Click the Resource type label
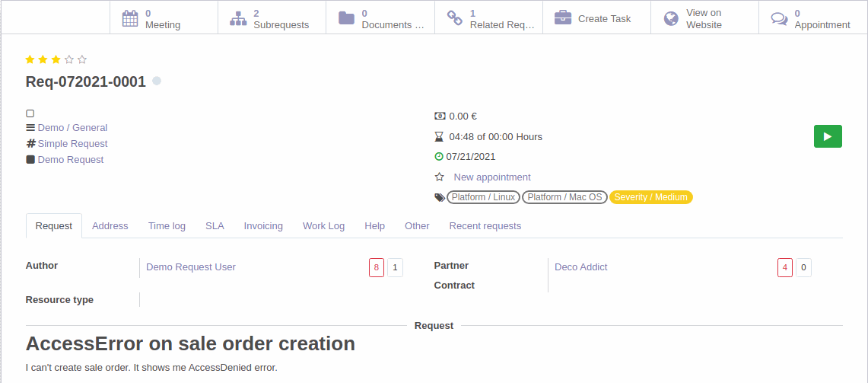This screenshot has height=383, width=868. 59,300
